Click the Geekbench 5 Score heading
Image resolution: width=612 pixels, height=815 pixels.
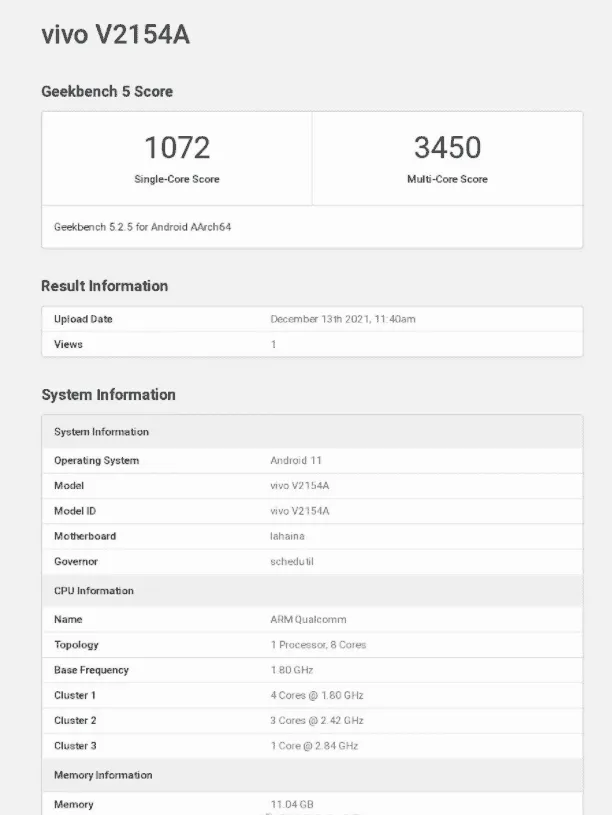[107, 91]
